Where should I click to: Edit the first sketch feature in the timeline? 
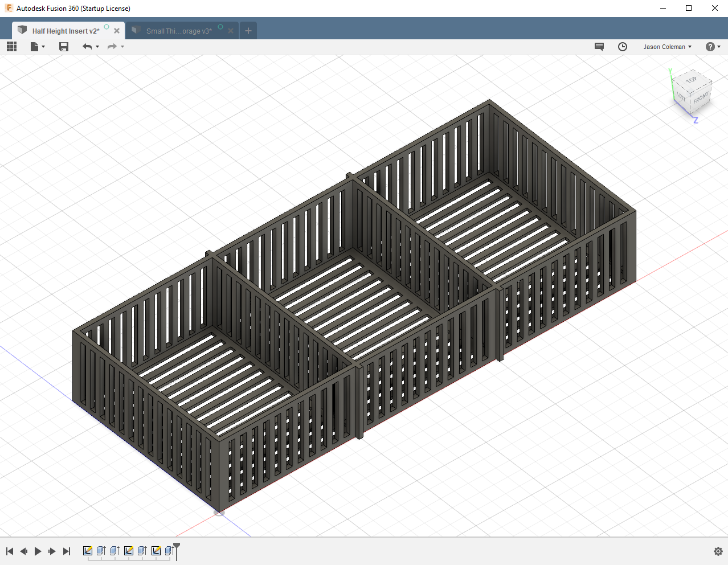[x=88, y=550]
